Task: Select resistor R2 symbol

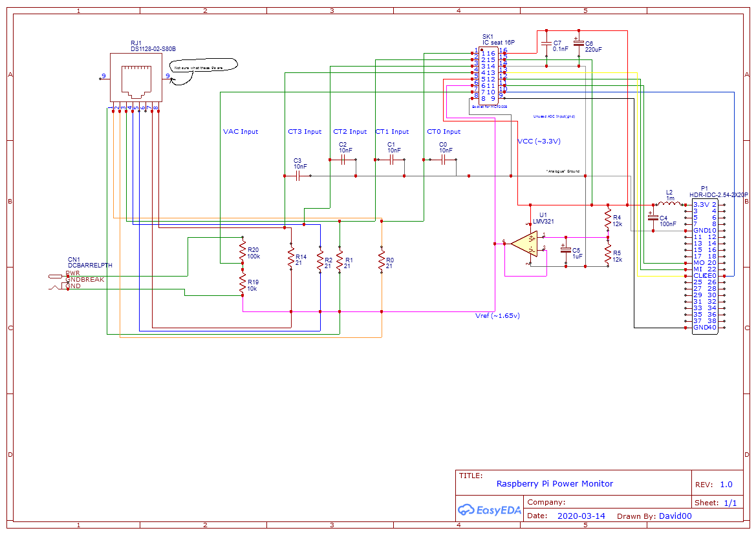Action: (320, 260)
